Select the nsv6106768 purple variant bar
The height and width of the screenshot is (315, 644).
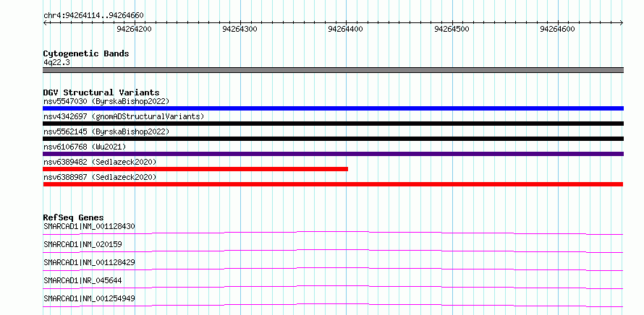[x=333, y=154]
